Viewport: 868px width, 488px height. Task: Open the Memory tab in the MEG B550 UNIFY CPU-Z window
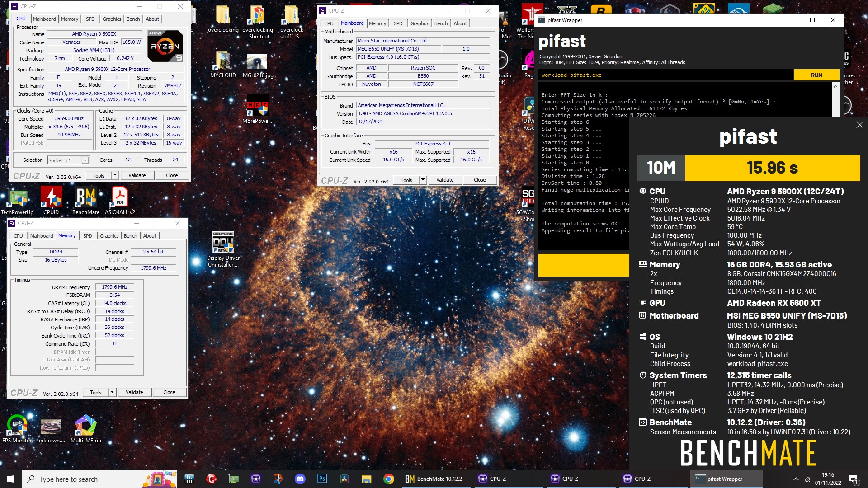tap(377, 23)
